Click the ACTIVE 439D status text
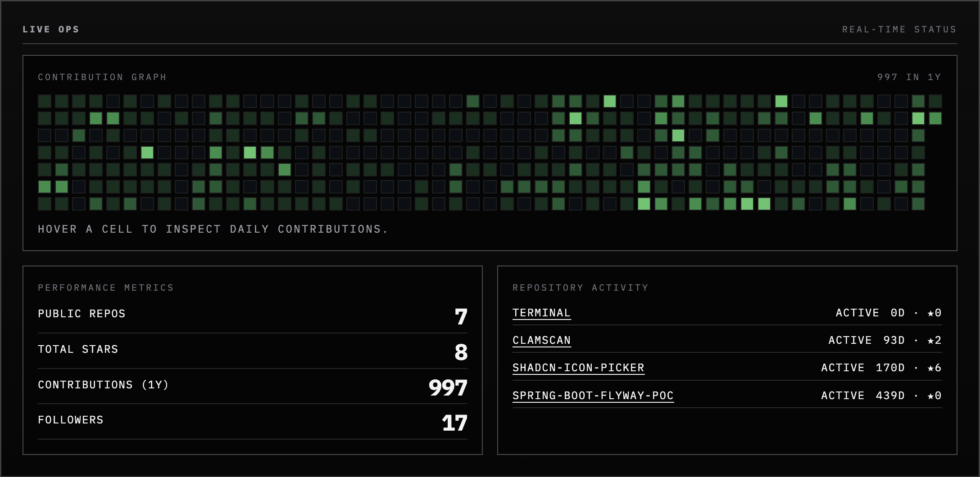The image size is (980, 477). [862, 396]
